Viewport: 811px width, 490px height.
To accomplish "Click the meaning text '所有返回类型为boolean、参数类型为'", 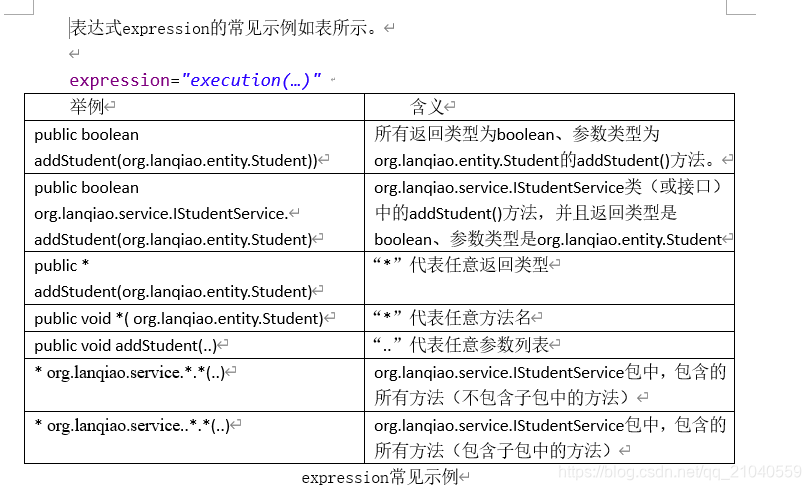I will coord(517,134).
